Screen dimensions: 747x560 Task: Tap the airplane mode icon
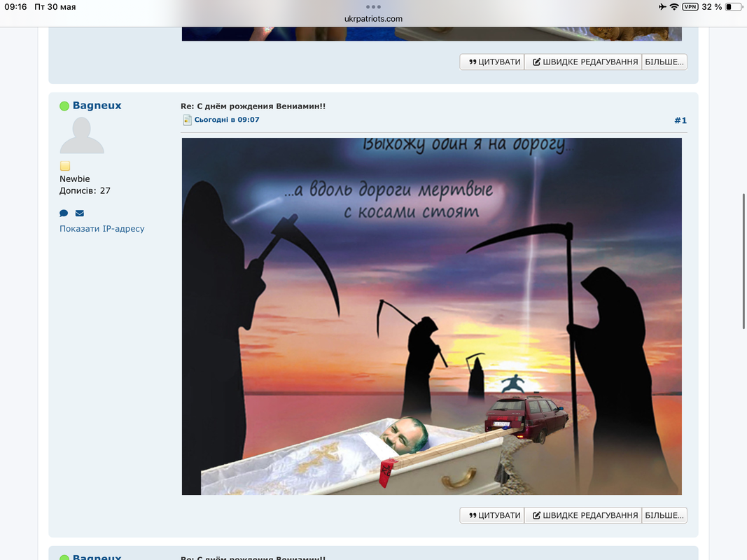[662, 7]
